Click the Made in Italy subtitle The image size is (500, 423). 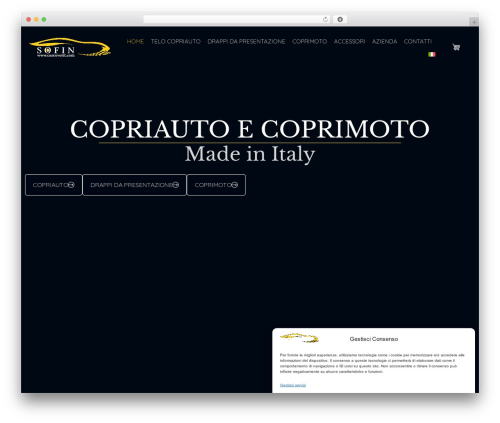(x=250, y=154)
